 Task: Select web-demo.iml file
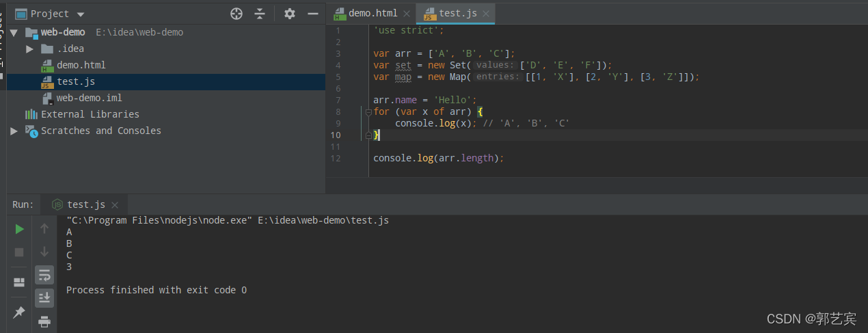(89, 98)
